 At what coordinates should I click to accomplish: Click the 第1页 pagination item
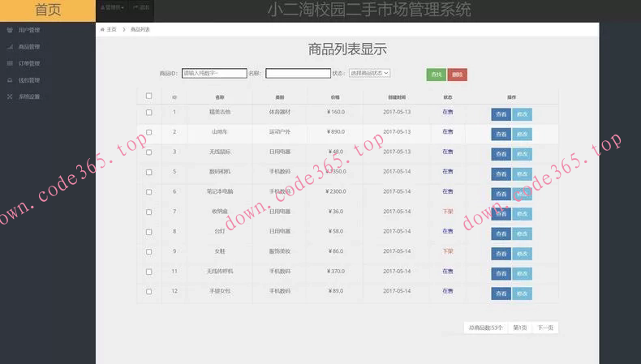point(520,328)
